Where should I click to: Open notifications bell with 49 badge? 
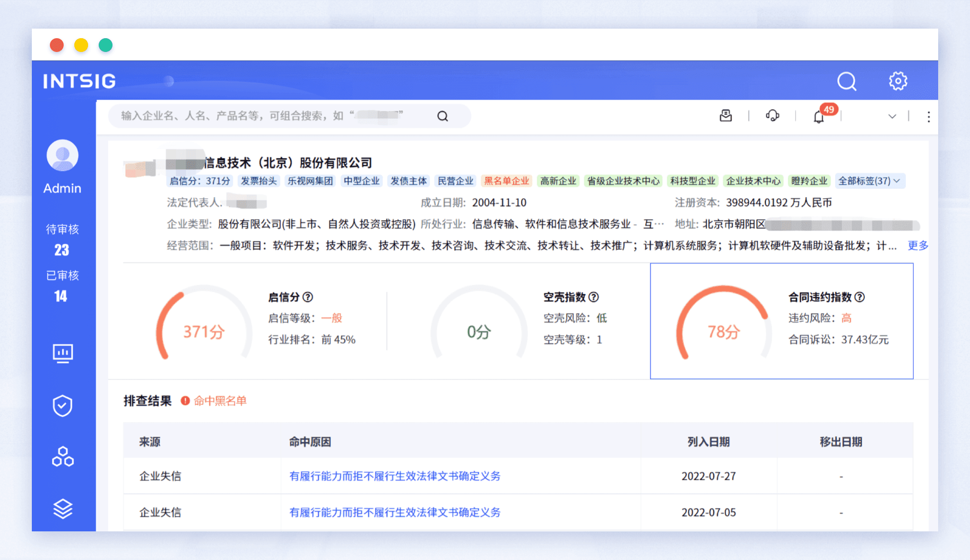point(819,116)
